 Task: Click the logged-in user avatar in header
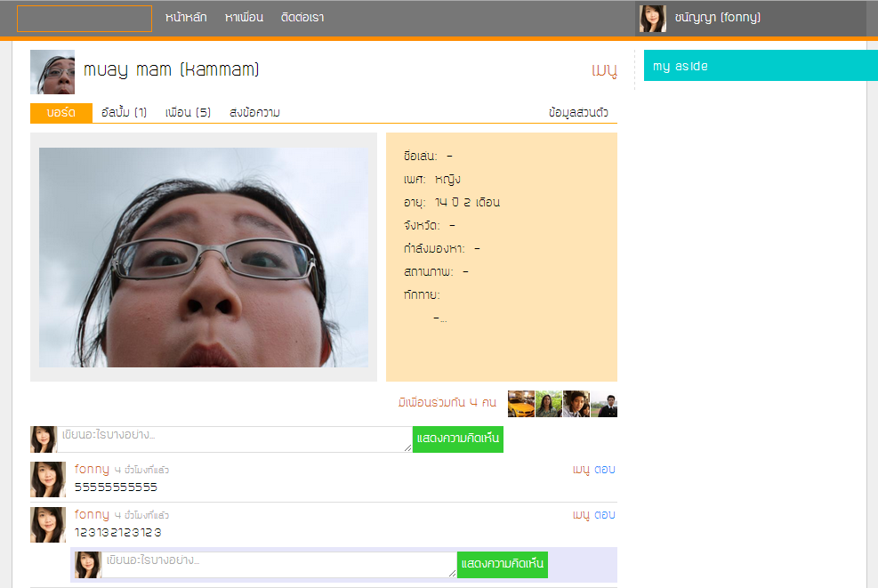tap(652, 19)
